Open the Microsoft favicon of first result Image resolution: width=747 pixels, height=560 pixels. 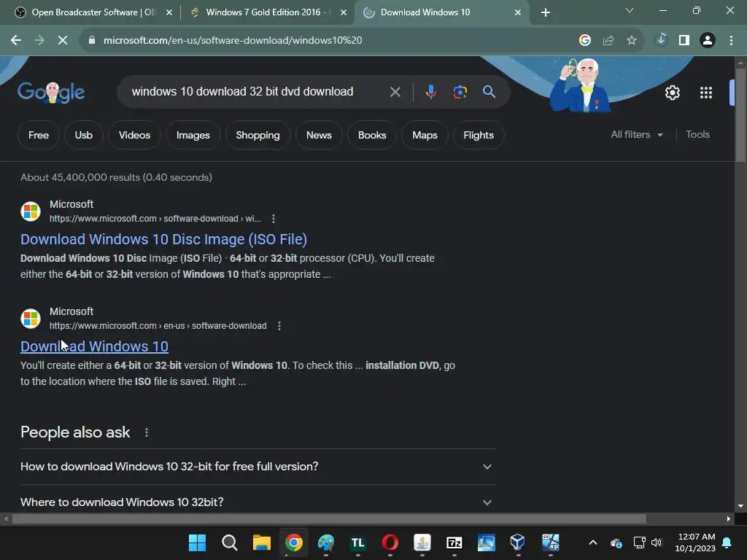31,211
